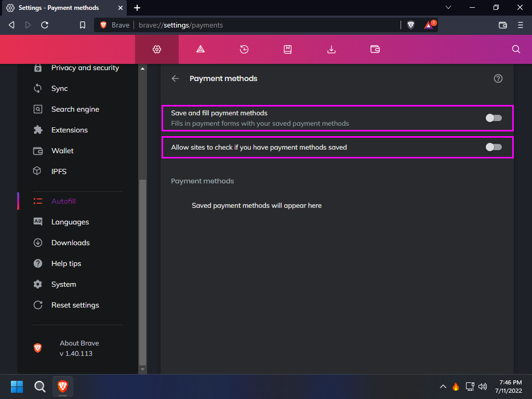Click the sidebar scrollbar up arrow

point(142,69)
